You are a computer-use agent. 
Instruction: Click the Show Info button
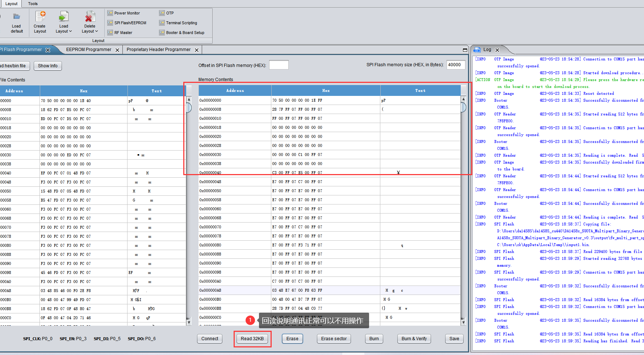tap(48, 66)
